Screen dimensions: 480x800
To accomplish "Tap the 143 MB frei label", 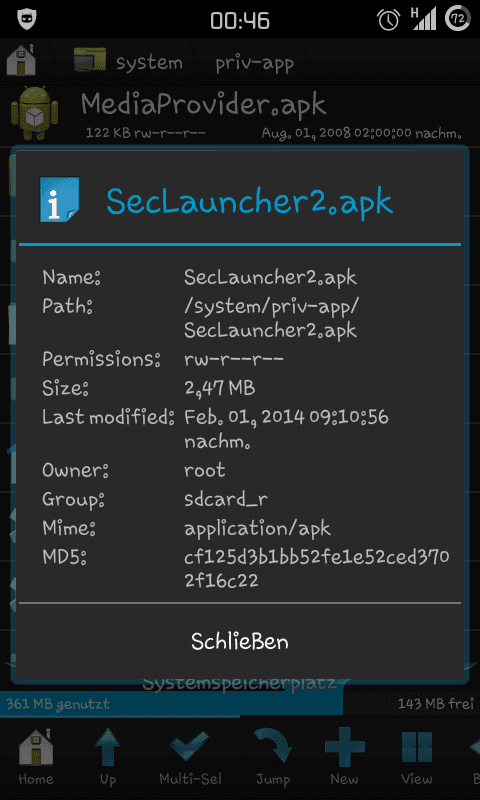I will point(436,704).
